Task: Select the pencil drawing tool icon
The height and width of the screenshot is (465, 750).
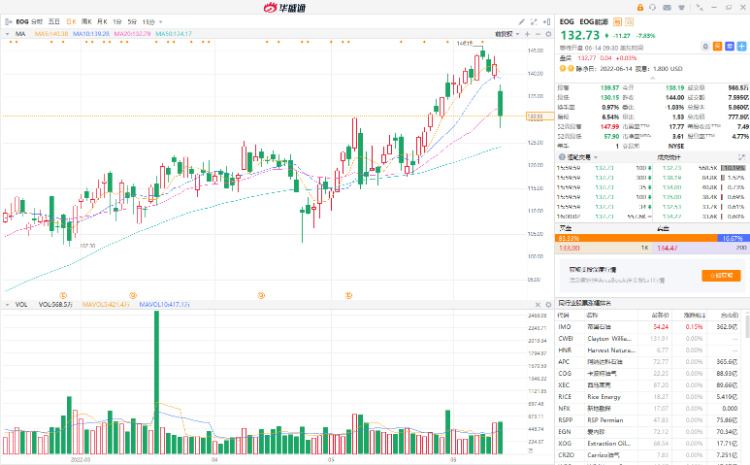Action: (521, 22)
